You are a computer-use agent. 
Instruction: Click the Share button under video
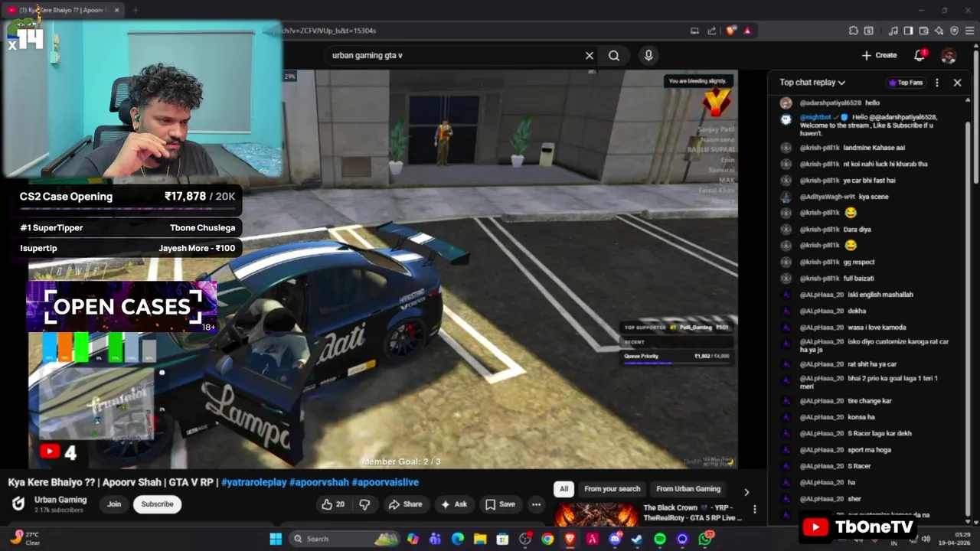[x=405, y=504]
